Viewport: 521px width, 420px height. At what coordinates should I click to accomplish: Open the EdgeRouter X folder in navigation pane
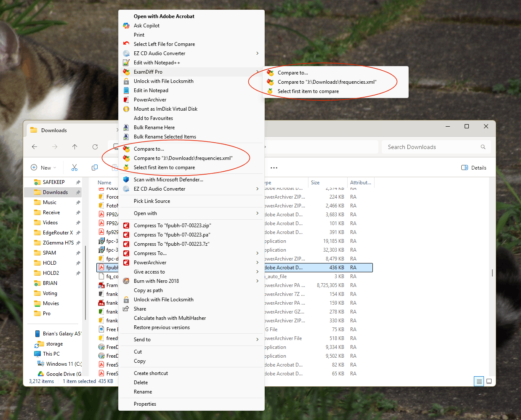(54, 233)
